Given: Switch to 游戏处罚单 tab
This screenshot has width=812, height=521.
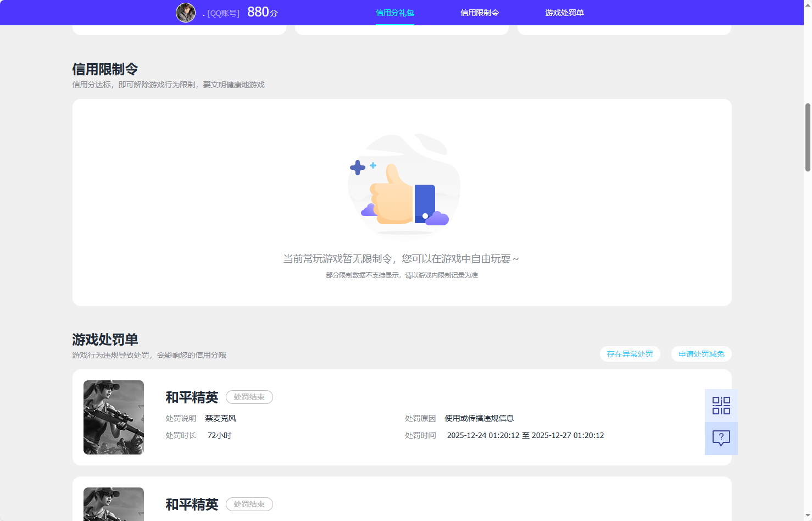Looking at the screenshot, I should click(564, 13).
